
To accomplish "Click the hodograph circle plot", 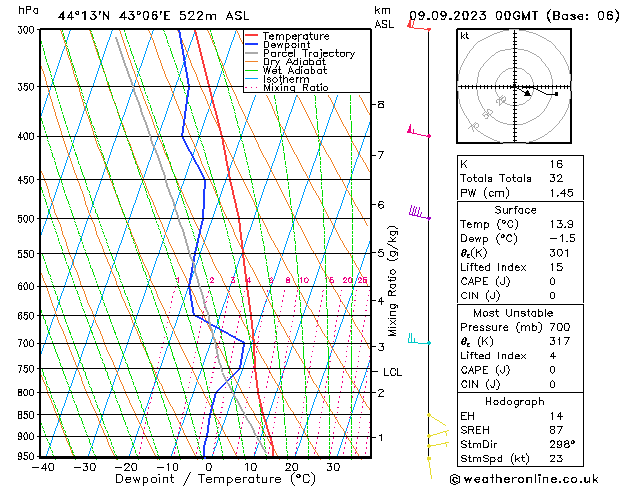I will coord(514,88).
